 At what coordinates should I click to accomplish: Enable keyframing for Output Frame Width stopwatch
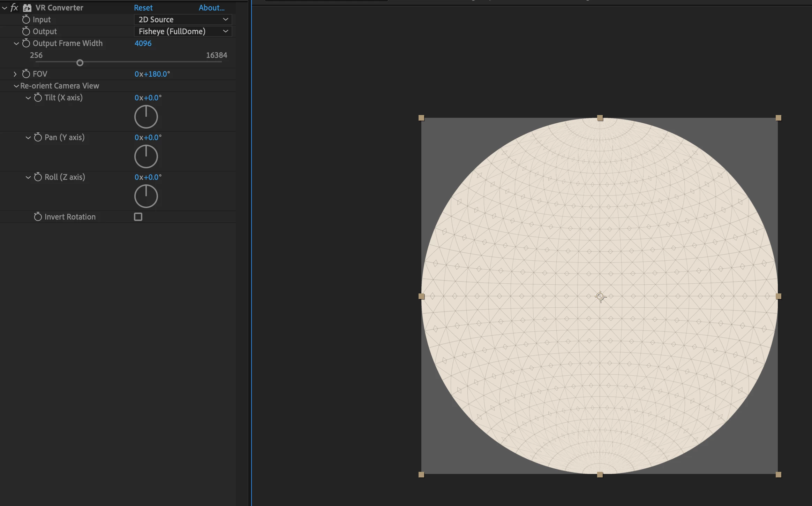(x=26, y=43)
